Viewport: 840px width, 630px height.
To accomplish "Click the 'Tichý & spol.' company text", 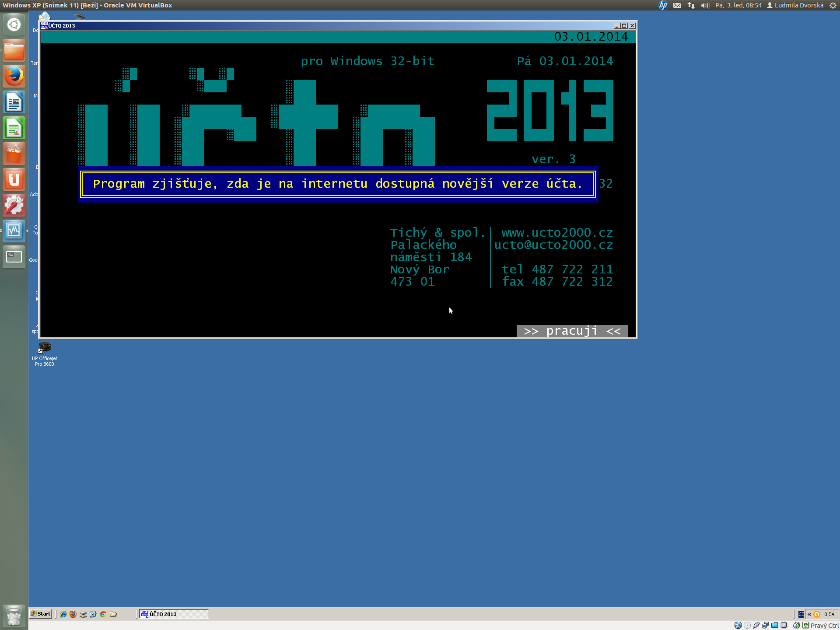I will (438, 233).
